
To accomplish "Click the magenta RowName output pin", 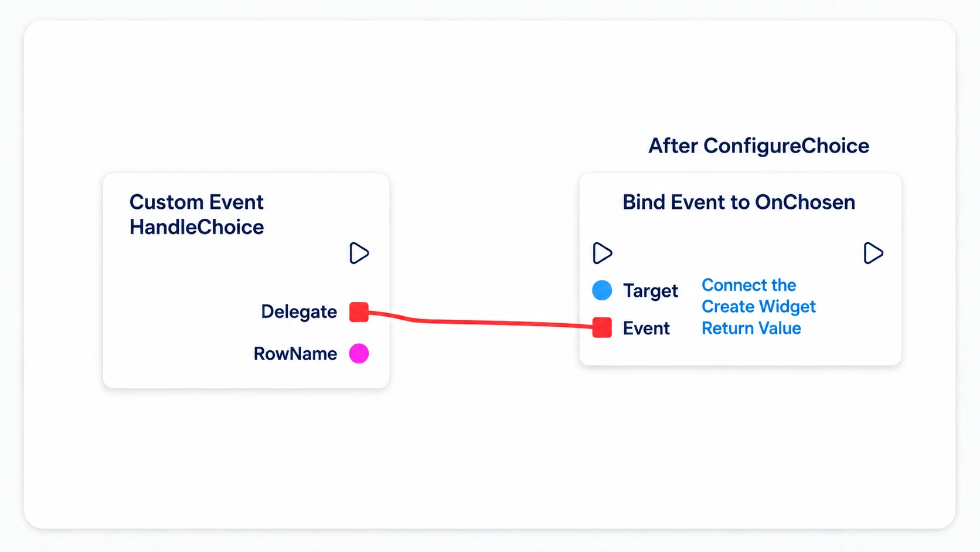I will [x=359, y=354].
